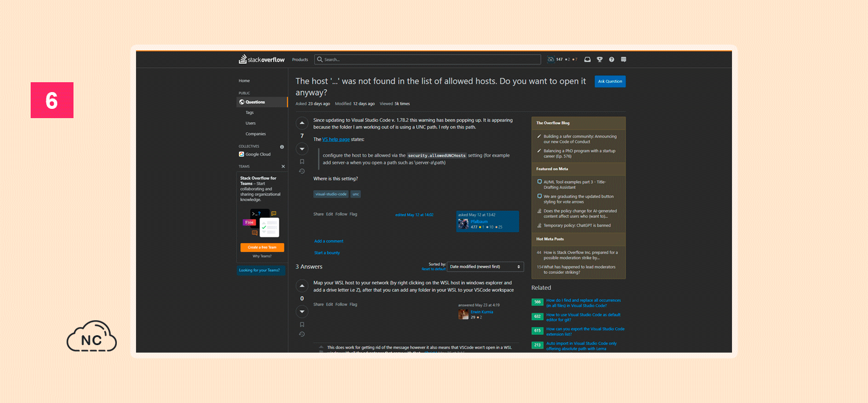Open related question find and replace all occurrences

[583, 303]
